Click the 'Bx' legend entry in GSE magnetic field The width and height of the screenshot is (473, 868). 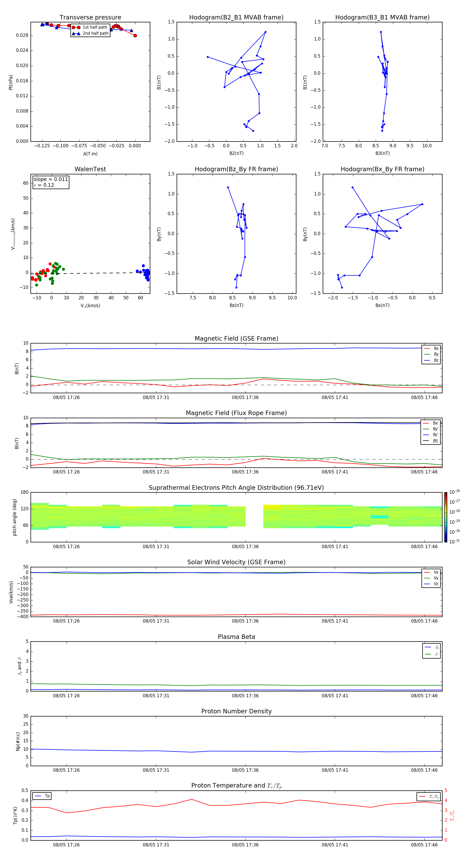(x=431, y=349)
